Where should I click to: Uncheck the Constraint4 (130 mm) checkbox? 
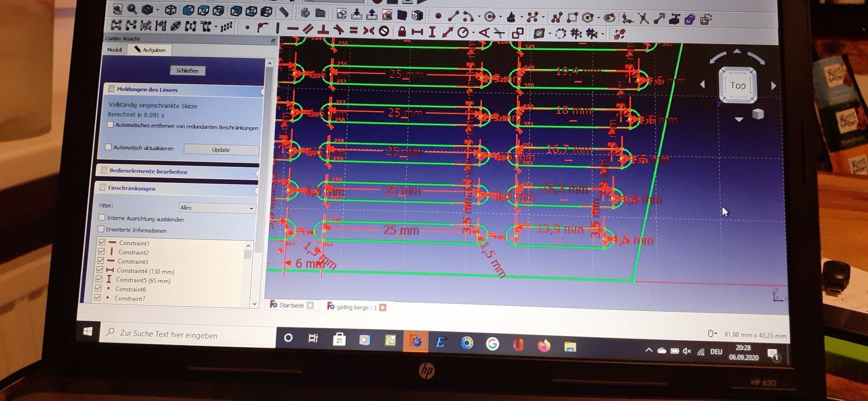coord(100,269)
